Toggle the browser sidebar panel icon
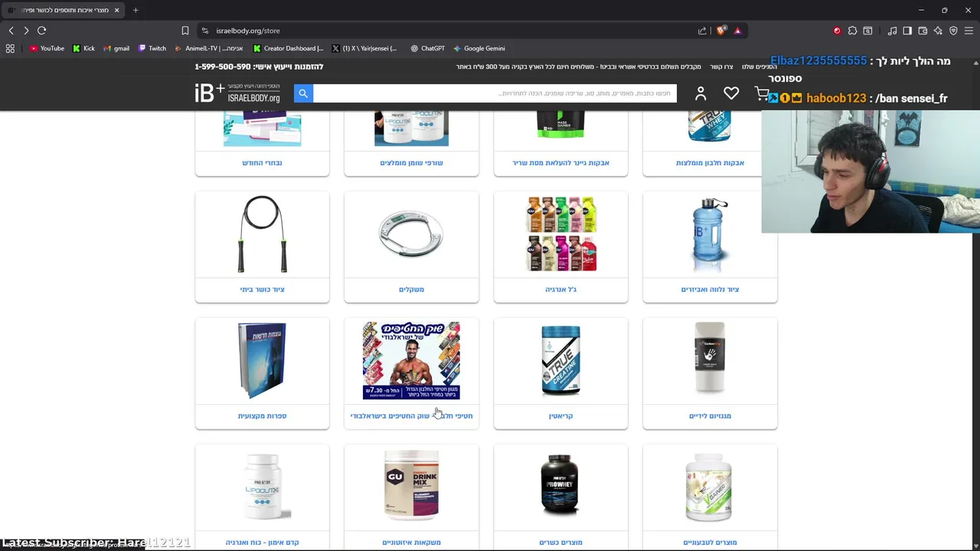The height and width of the screenshot is (551, 980). [907, 31]
